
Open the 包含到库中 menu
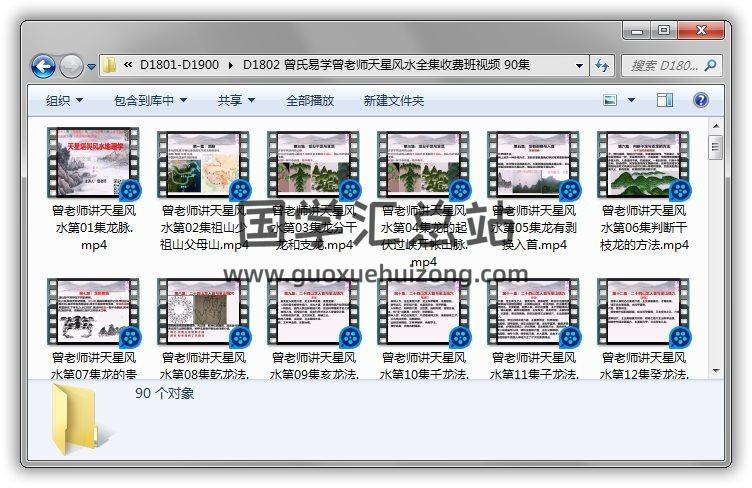150,100
